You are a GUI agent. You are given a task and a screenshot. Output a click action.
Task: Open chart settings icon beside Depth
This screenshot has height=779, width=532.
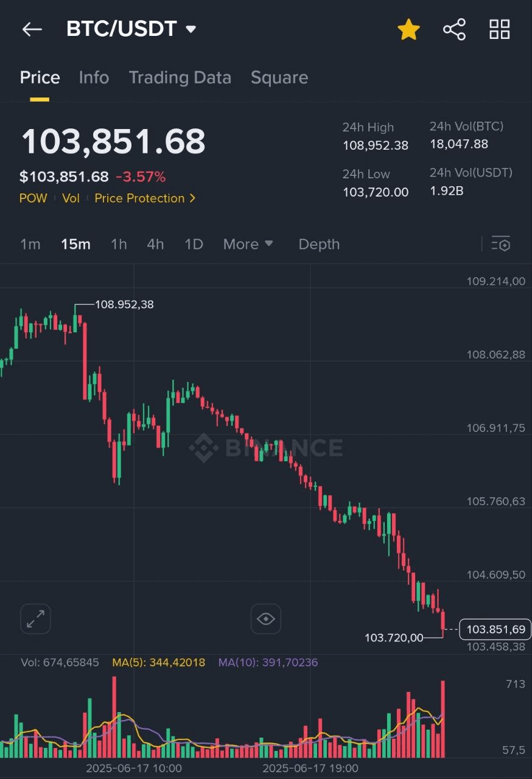(x=500, y=244)
